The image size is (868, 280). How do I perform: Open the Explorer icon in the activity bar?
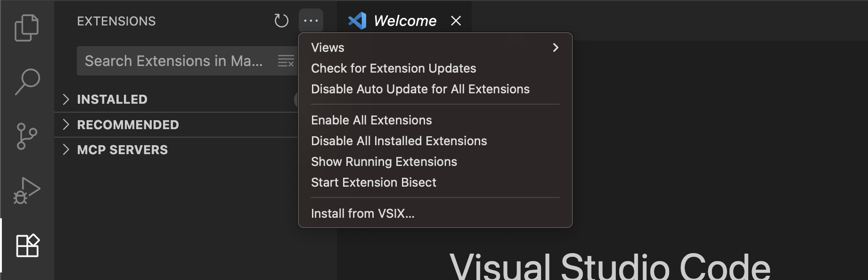(x=27, y=27)
